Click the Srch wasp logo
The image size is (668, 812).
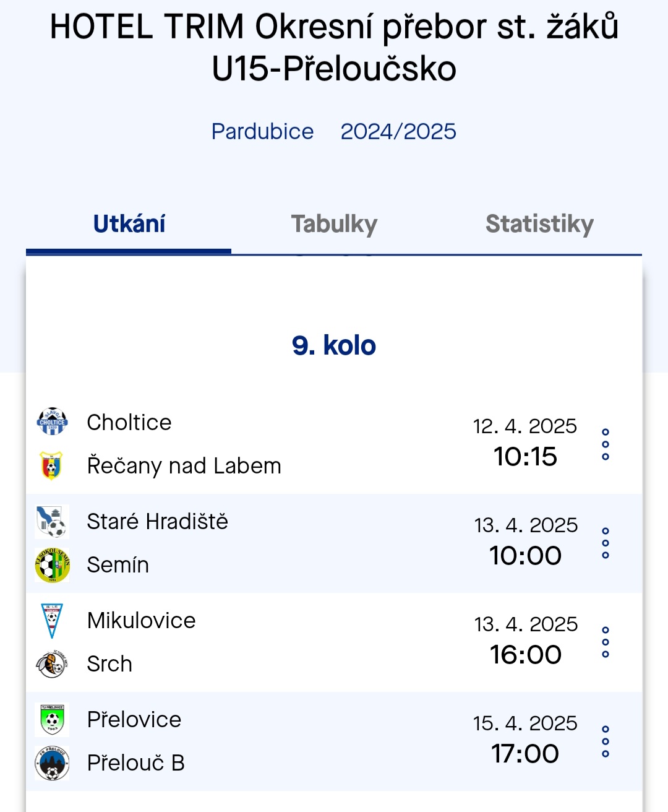[x=52, y=664]
